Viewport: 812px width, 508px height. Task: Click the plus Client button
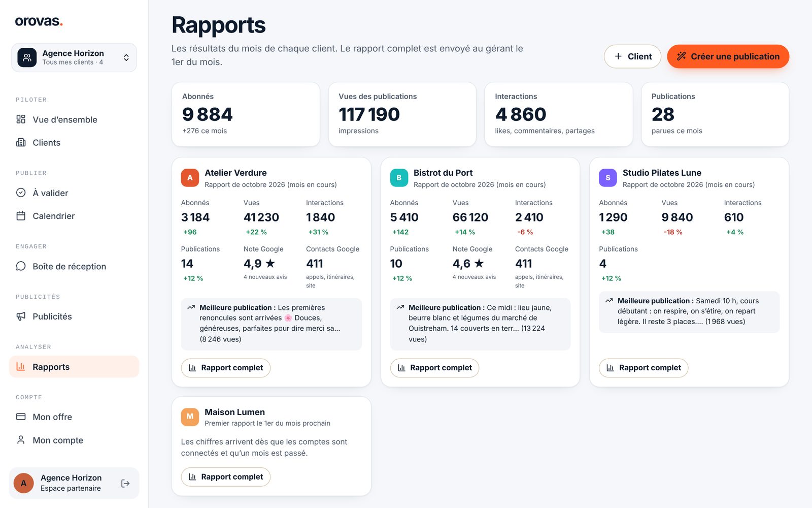632,56
